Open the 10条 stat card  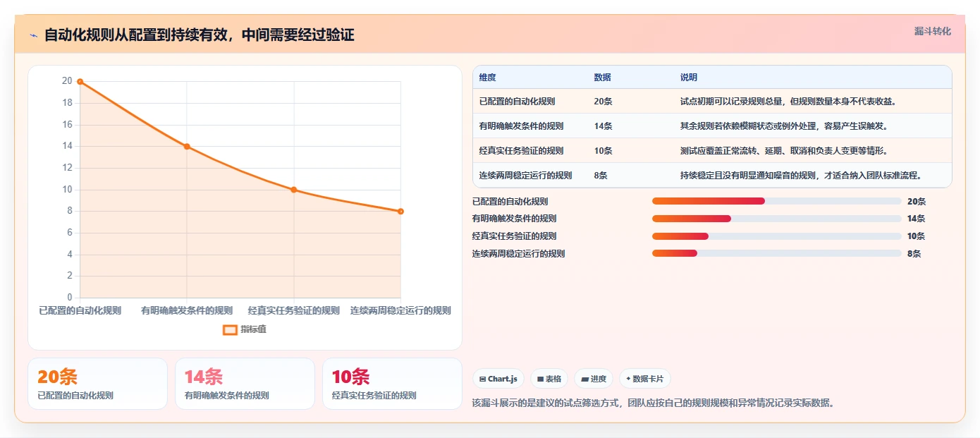click(x=392, y=384)
